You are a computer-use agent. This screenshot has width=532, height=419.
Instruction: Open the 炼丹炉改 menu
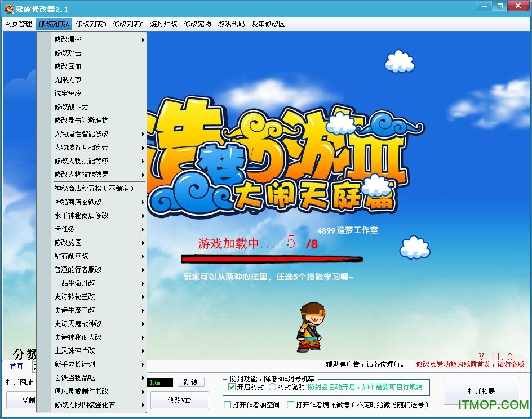(x=163, y=24)
